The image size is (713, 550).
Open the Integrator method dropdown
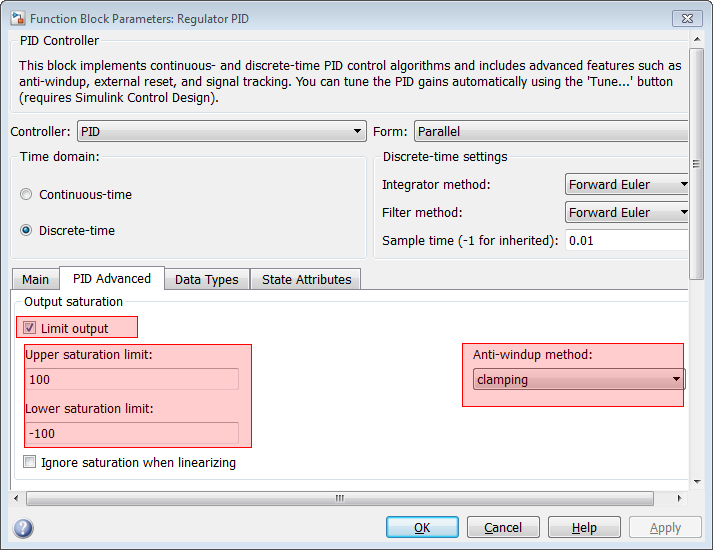(x=627, y=184)
